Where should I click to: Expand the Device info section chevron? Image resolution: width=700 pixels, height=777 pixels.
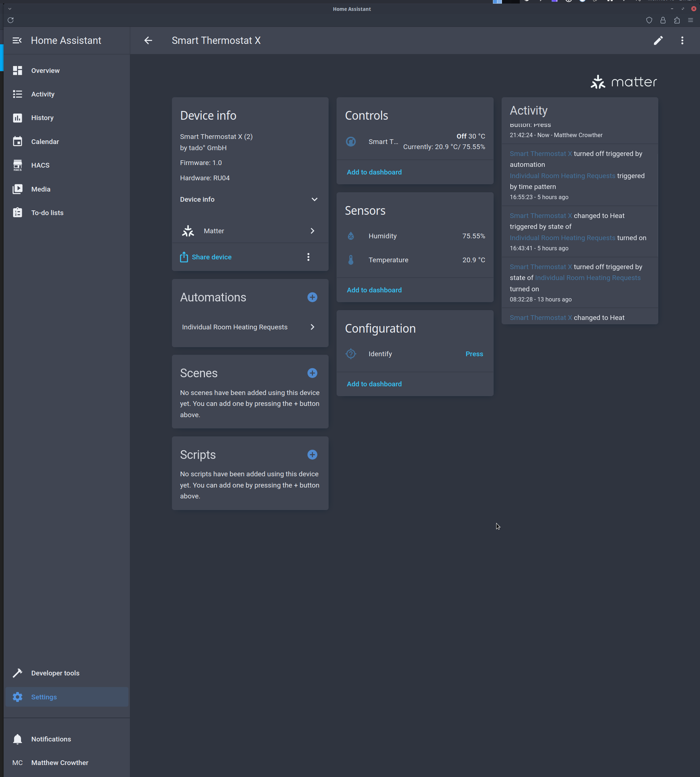314,199
